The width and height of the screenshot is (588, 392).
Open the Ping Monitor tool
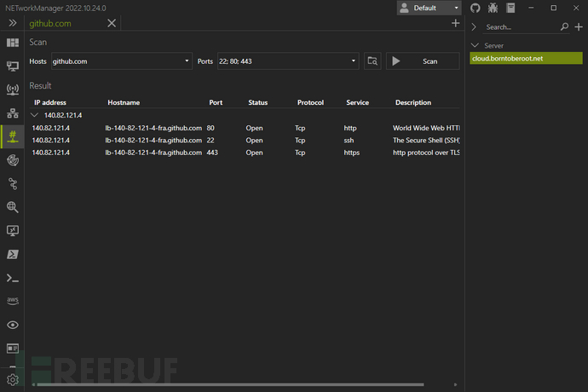pyautogui.click(x=13, y=160)
